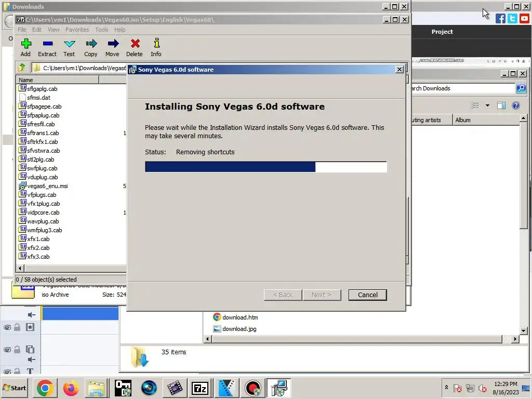The height and width of the screenshot is (399, 532).
Task: Toggle visibility eye of the star-film track
Action: 7,327
